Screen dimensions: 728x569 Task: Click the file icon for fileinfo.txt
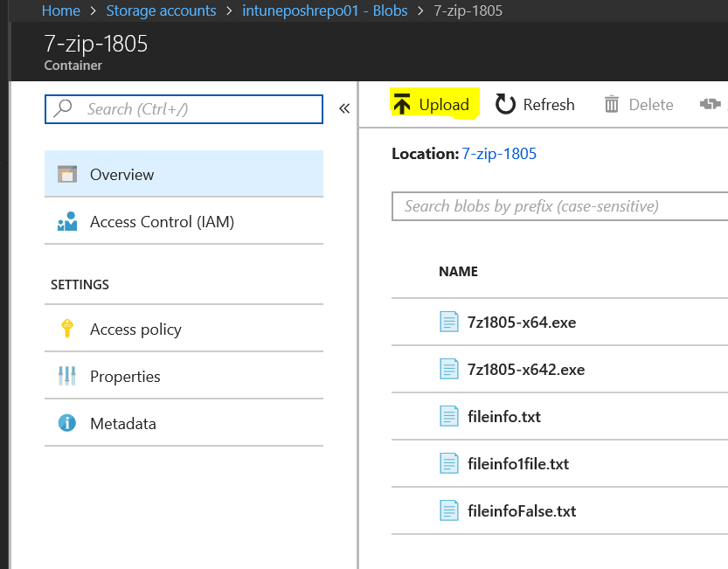[449, 416]
